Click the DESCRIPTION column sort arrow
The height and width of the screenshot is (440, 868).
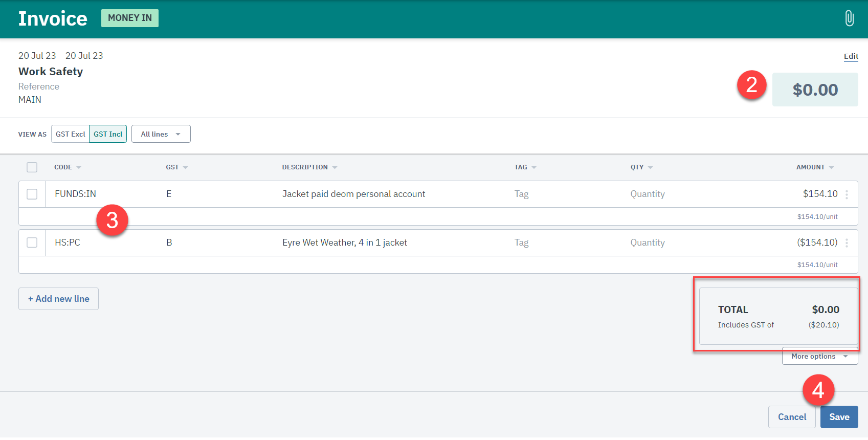[x=335, y=168]
